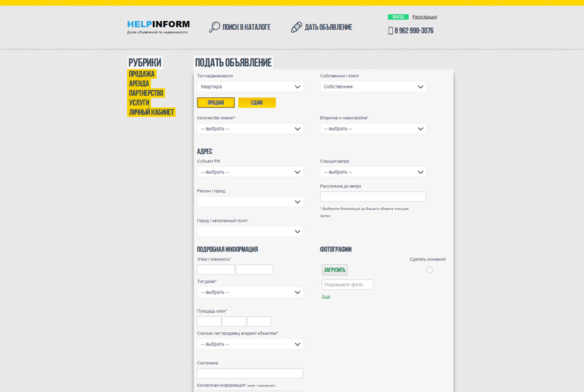This screenshot has width=584, height=392.
Task: Choose the ПРОДАЮ toggle button
Action: (216, 103)
